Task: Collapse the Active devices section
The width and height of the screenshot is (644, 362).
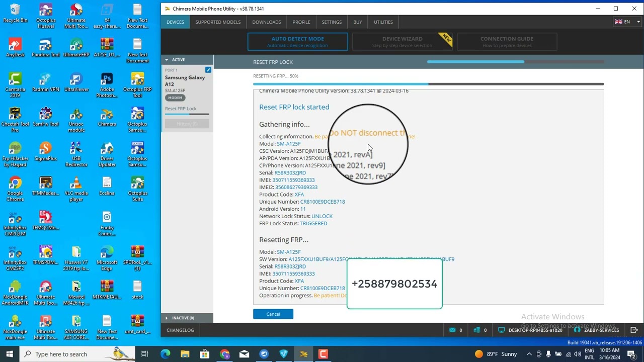Action: click(x=167, y=60)
